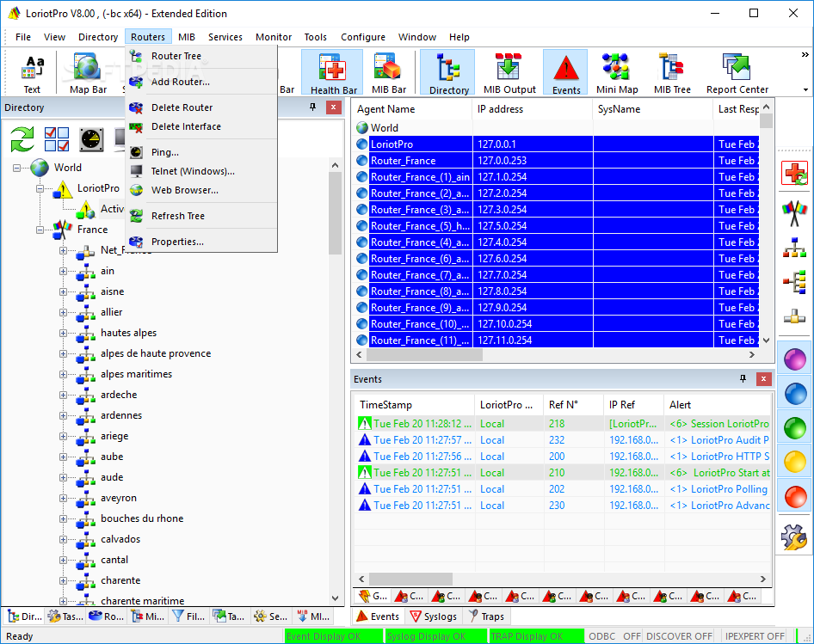Viewport: 814px width, 644px height.
Task: Expand the allier tree node
Action: click(x=63, y=312)
